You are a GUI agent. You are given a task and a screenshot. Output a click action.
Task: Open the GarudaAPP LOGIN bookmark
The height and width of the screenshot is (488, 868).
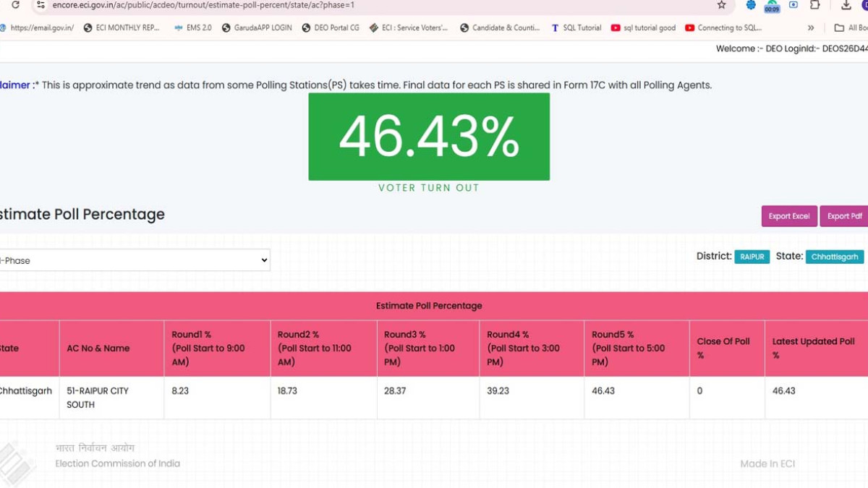pyautogui.click(x=257, y=27)
